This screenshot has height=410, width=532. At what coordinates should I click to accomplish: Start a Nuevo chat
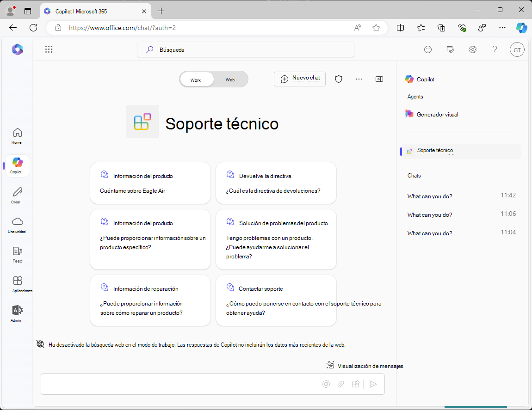[300, 79]
